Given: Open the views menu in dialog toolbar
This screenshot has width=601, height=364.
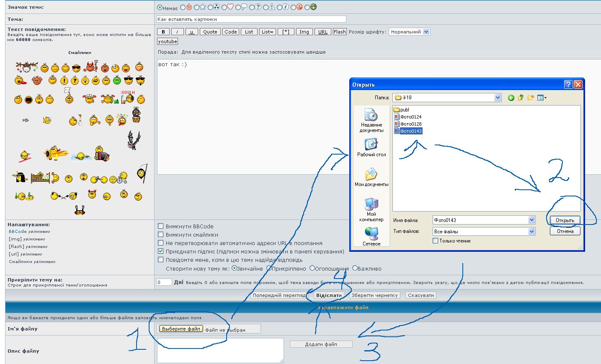Looking at the screenshot, I should tap(542, 98).
